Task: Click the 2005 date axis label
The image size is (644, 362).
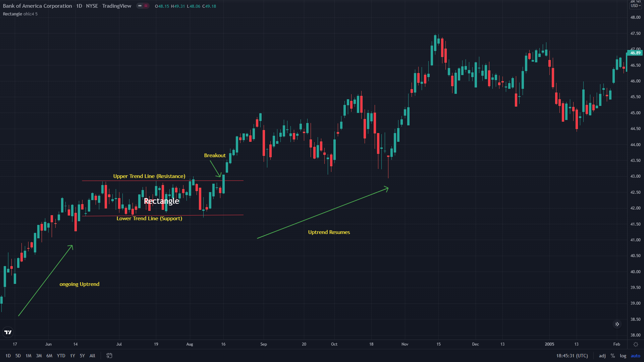Action: tap(549, 344)
